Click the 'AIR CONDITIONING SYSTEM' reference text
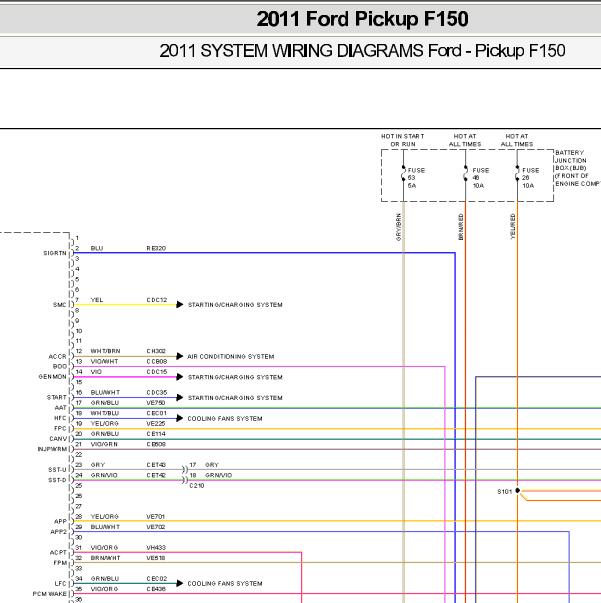 click(231, 356)
